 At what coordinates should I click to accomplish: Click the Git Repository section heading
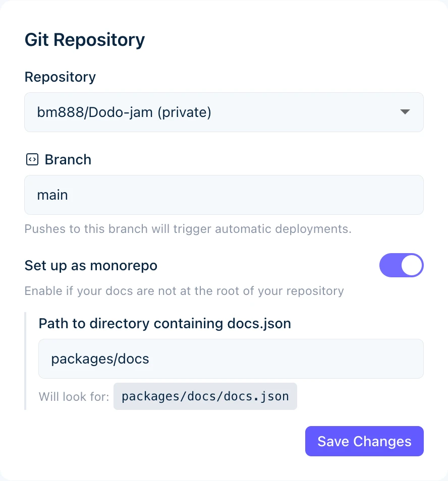click(84, 39)
